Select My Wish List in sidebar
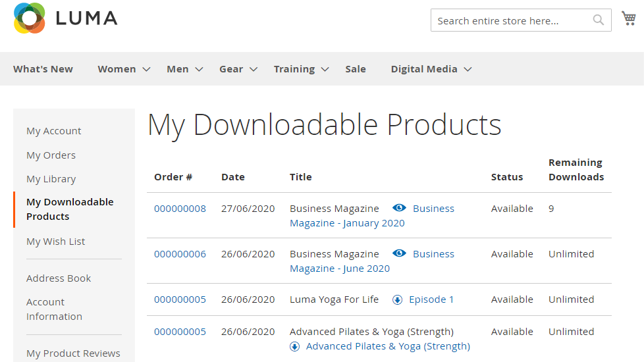Screen dimensions: 644x362 coord(55,242)
